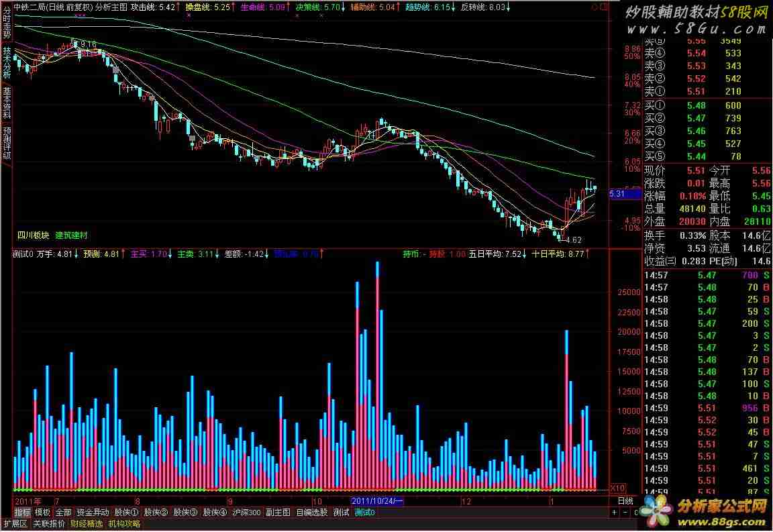Image resolution: width=773 pixels, height=532 pixels.
Task: Open the 机构攻略 tab
Action: point(124,524)
